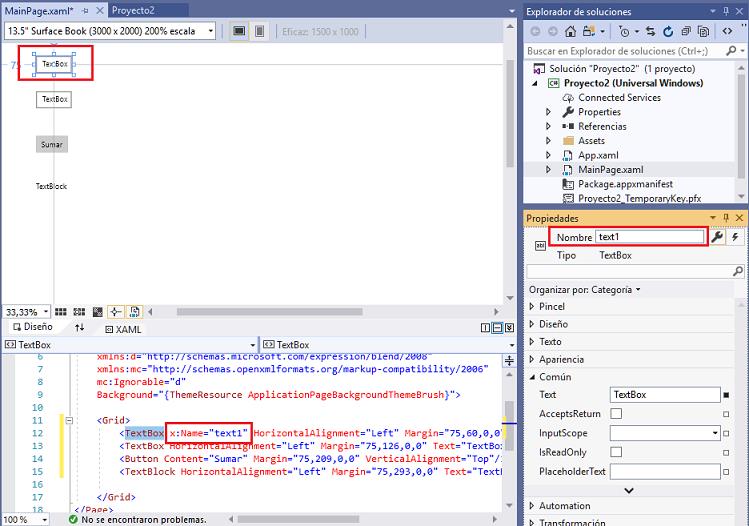Toggle snap to gridlines icon
This screenshot has width=749, height=526.
[x=79, y=312]
